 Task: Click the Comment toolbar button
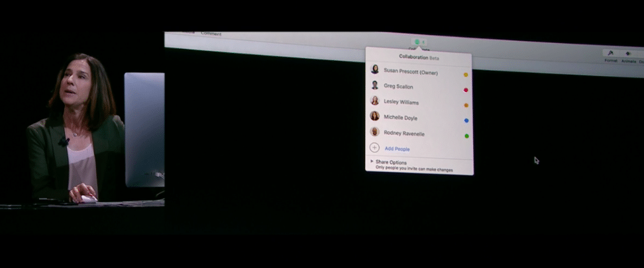pos(211,34)
